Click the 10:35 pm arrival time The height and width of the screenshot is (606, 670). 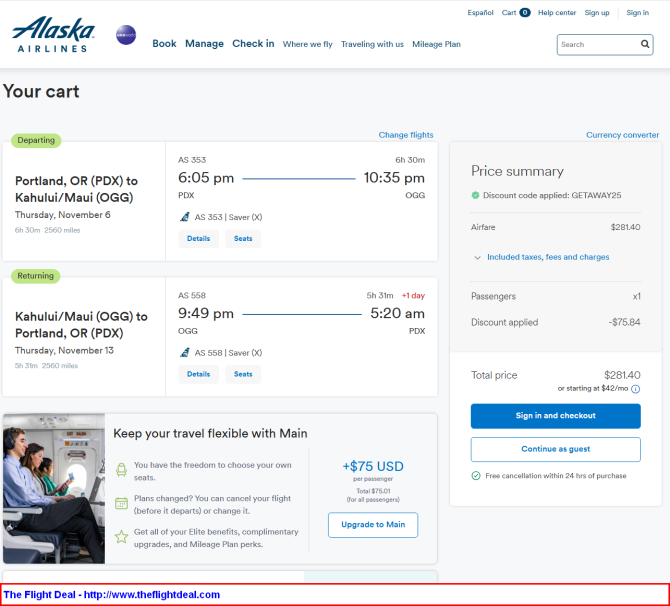(394, 177)
